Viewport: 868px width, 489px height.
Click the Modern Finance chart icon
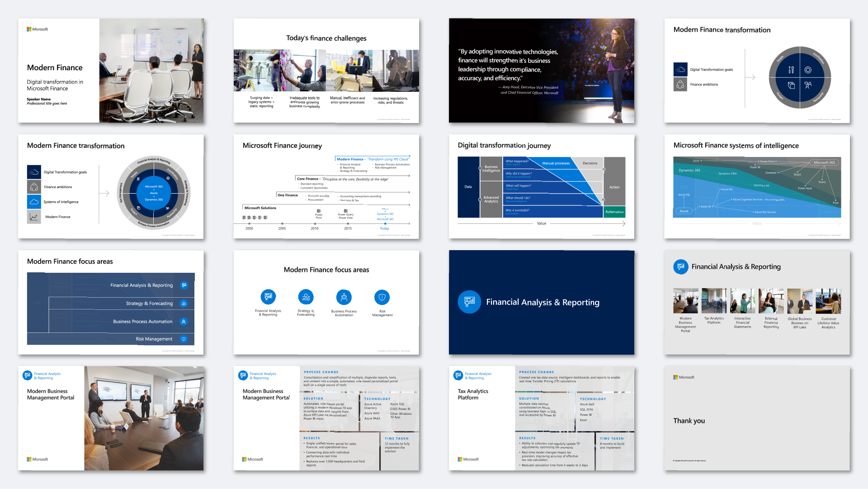coord(34,217)
